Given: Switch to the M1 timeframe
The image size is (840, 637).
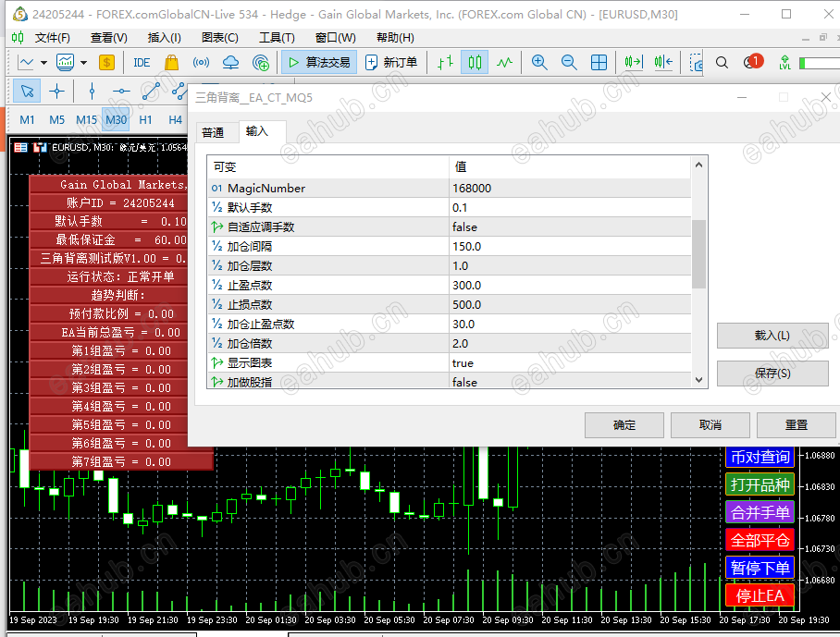Looking at the screenshot, I should (27, 120).
